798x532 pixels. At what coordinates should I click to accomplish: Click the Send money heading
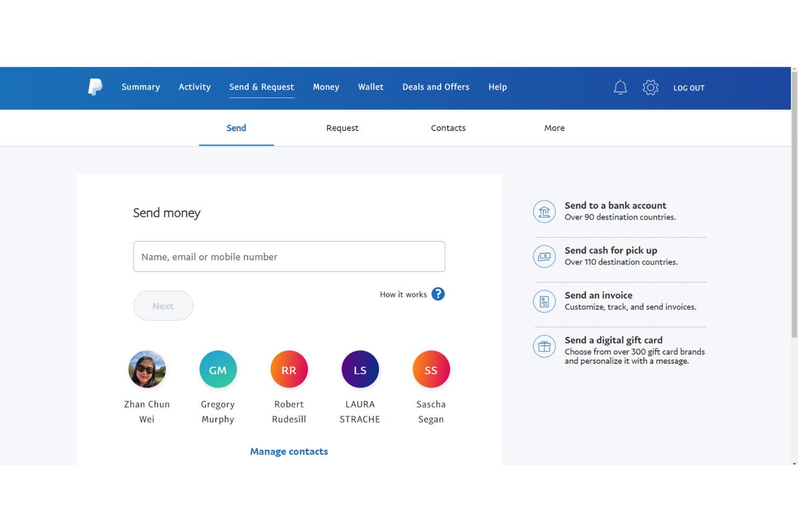coord(167,213)
